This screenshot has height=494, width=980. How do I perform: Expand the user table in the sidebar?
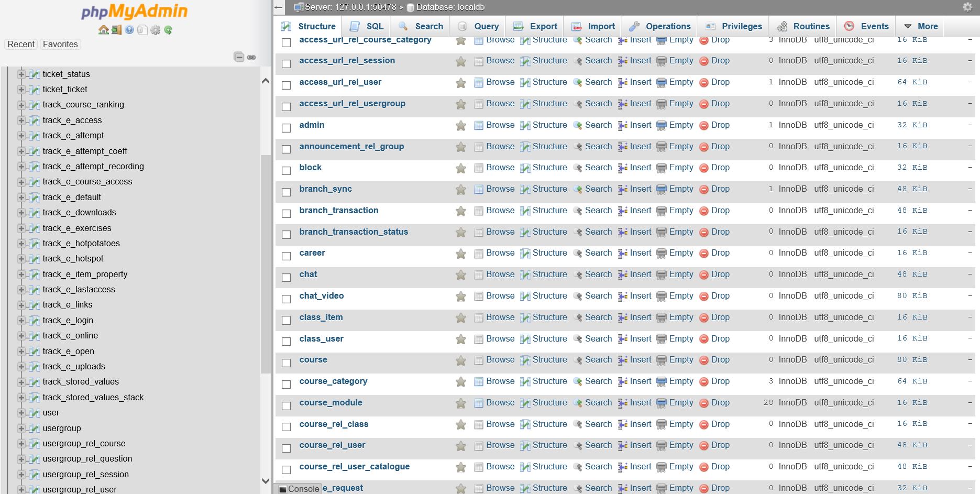click(x=20, y=413)
